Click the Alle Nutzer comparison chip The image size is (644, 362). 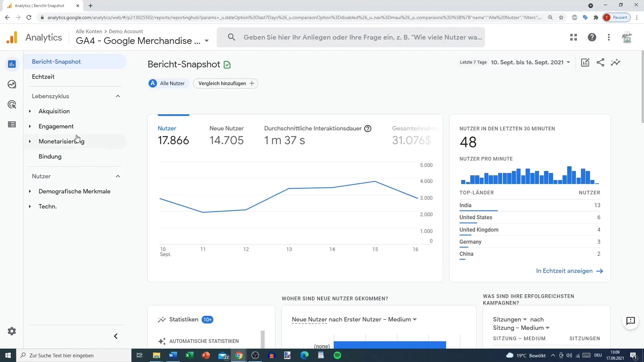click(x=168, y=83)
